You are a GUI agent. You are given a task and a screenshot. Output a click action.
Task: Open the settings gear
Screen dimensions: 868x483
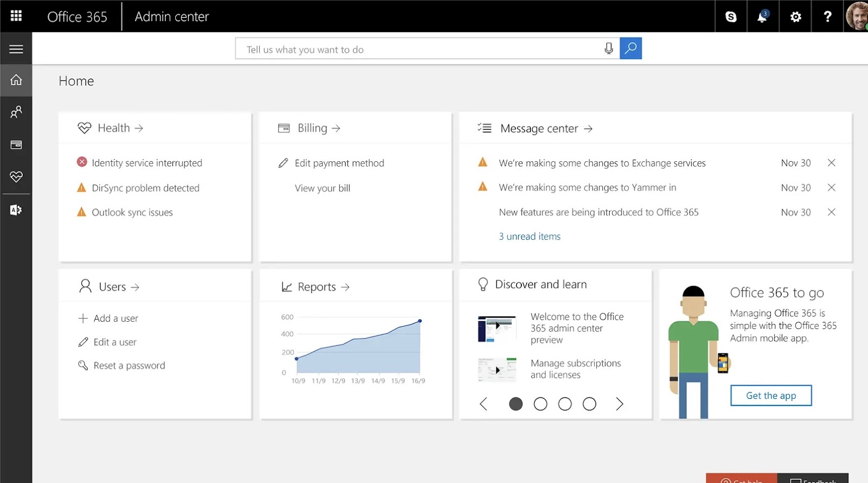pyautogui.click(x=795, y=17)
